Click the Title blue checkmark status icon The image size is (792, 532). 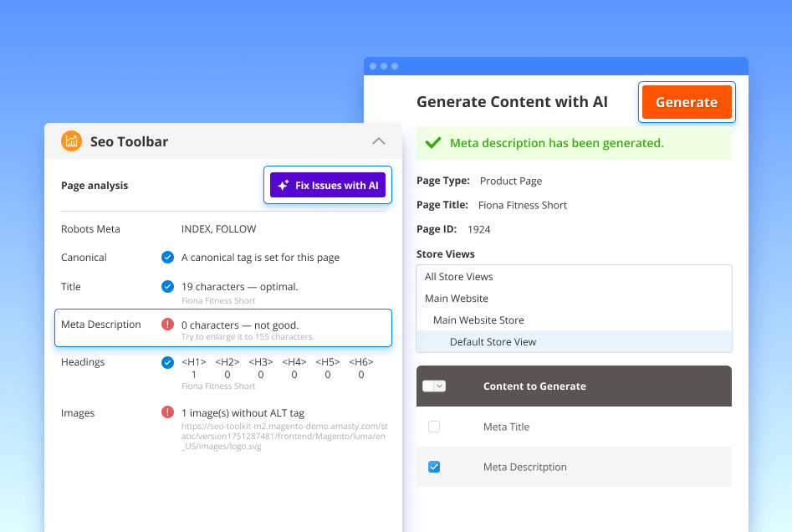pyautogui.click(x=167, y=287)
